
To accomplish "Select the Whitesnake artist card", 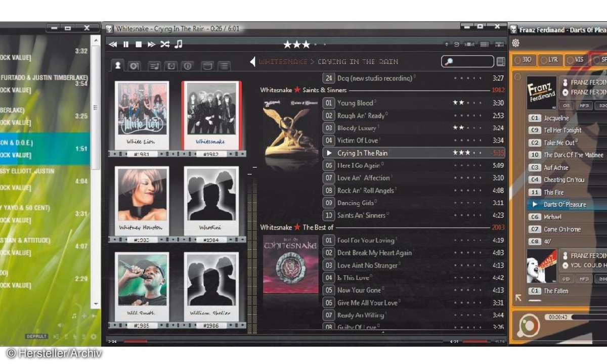I will [211, 115].
